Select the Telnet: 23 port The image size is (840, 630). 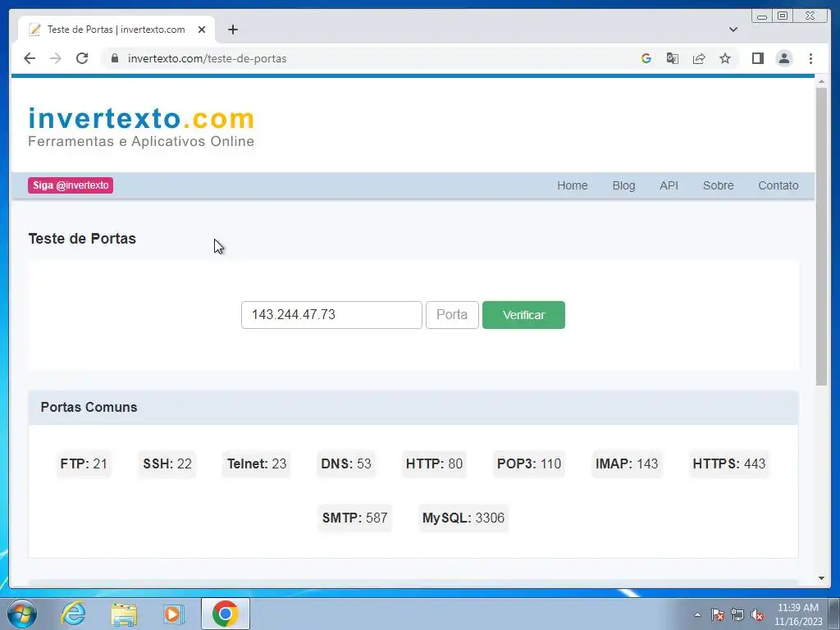[x=257, y=464]
